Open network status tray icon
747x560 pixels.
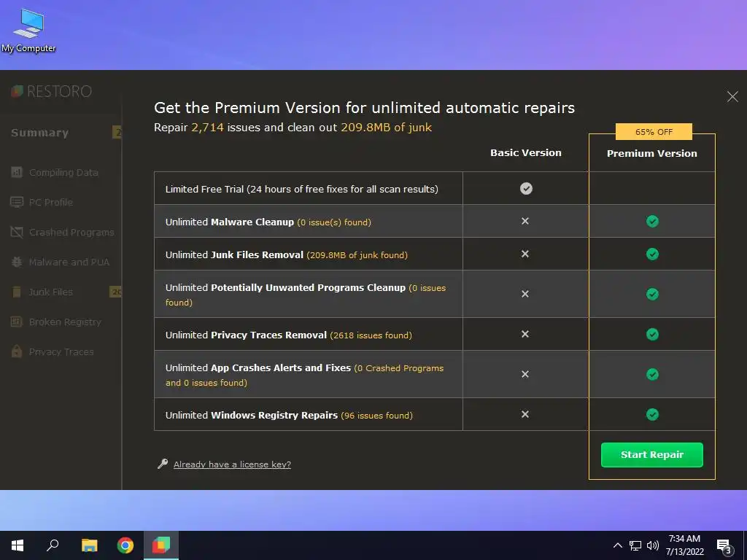pos(635,545)
